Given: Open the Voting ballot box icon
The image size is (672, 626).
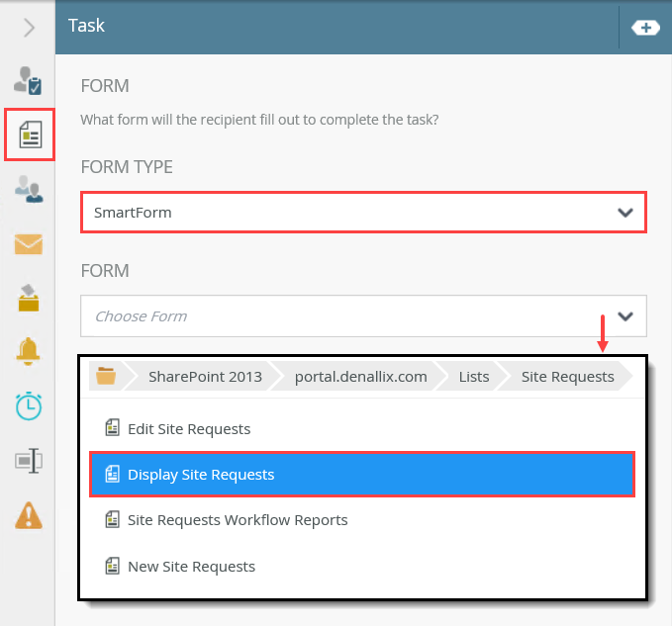Looking at the screenshot, I should pos(29,298).
